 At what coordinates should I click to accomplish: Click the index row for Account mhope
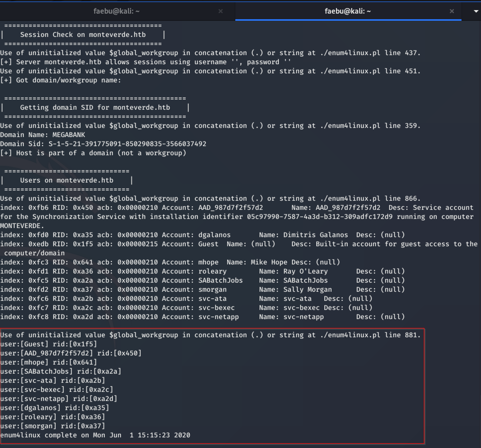point(170,262)
